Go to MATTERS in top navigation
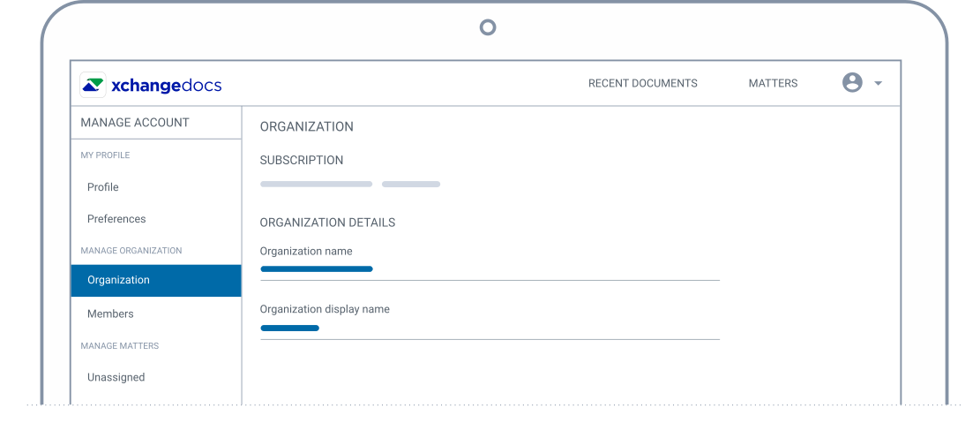Screen dimensions: 980x423 (773, 83)
